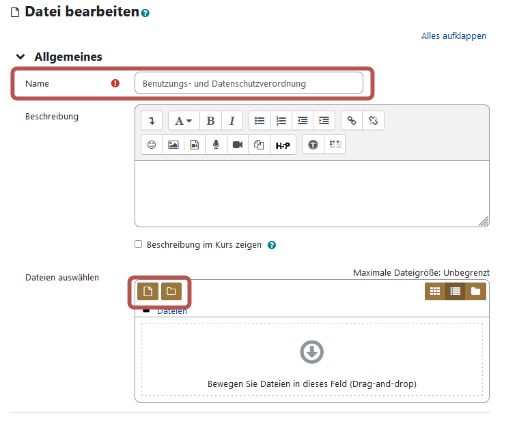Switch file view to detailed list
Viewport: 518px width, 421px height.
tap(455, 291)
